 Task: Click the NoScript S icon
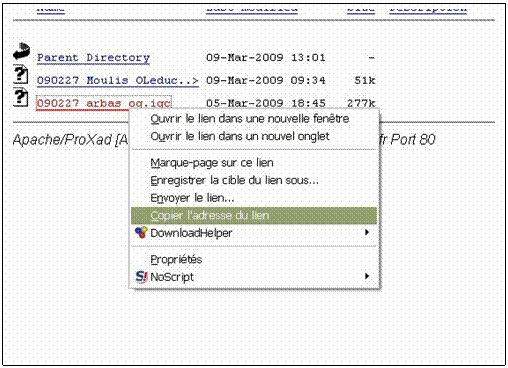coord(141,277)
